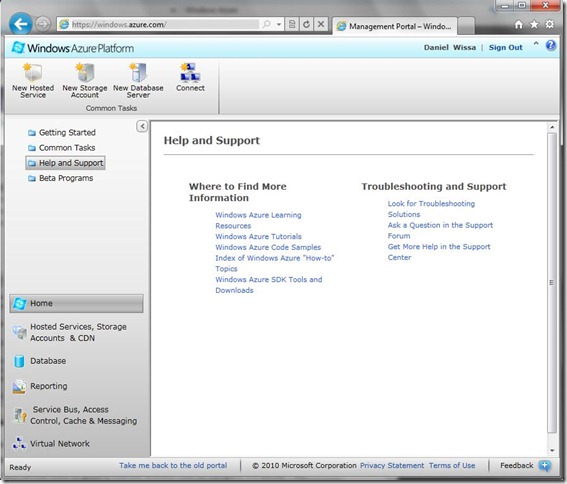Click the vertical scrollbar thumb
This screenshot has width=567, height=484.
pyautogui.click(x=552, y=283)
